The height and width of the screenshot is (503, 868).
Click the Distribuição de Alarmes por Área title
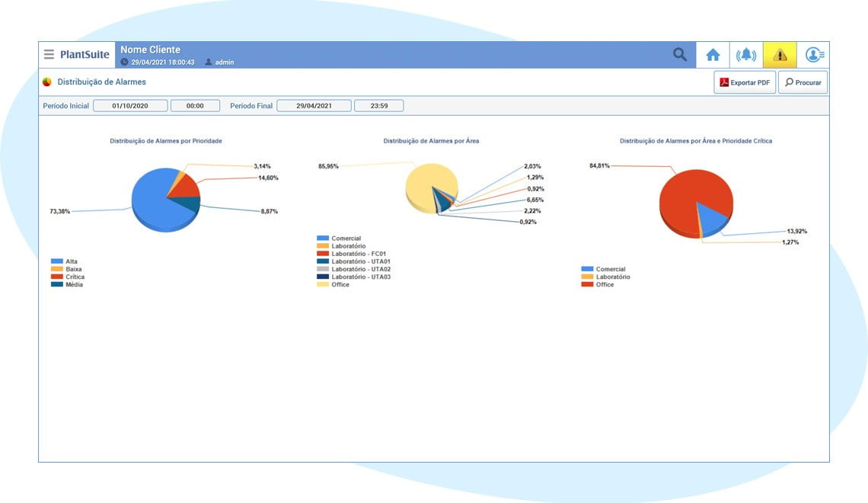coord(431,141)
